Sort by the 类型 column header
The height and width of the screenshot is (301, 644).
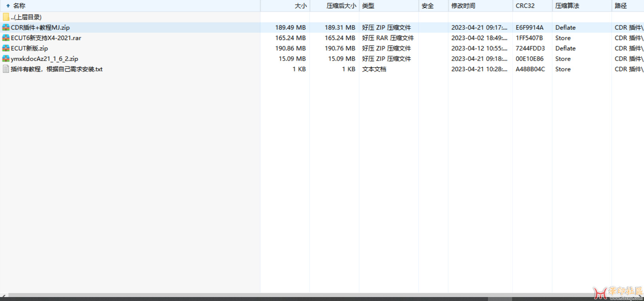click(389, 6)
